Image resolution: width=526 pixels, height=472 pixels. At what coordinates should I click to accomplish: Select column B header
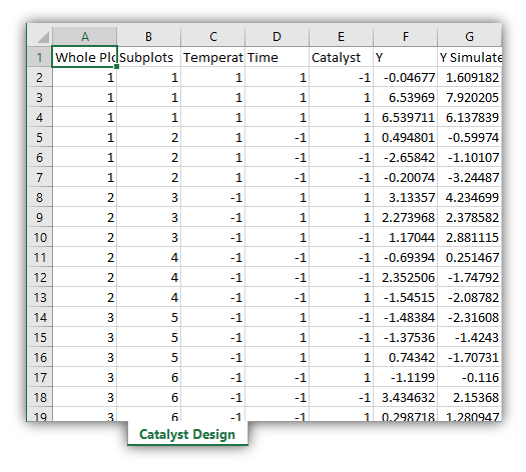tap(149, 36)
